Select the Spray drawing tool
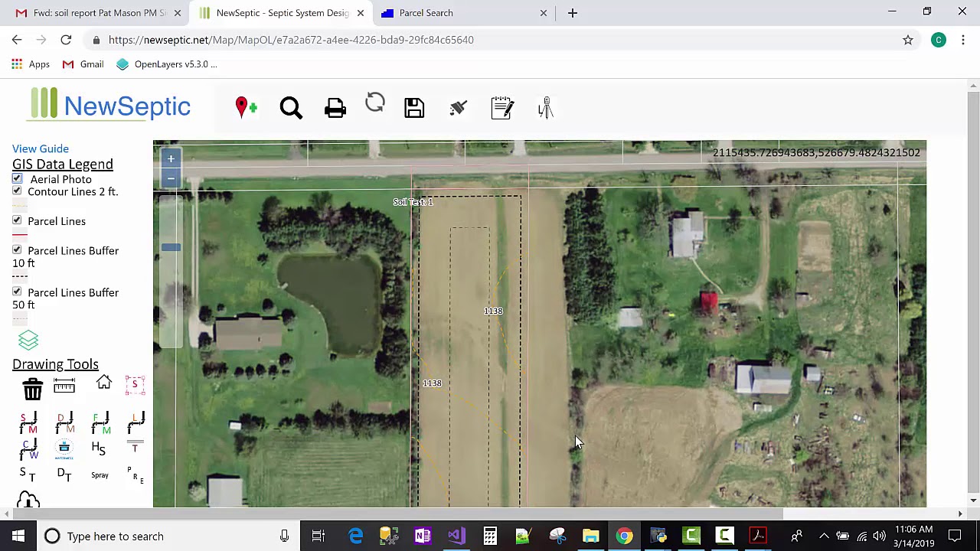 (x=100, y=475)
